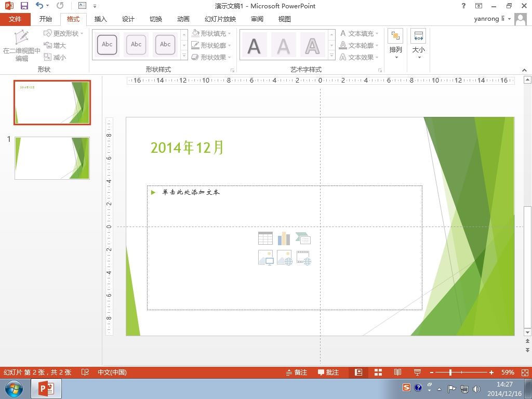Apply third outlined WordArt A style

coord(312,46)
